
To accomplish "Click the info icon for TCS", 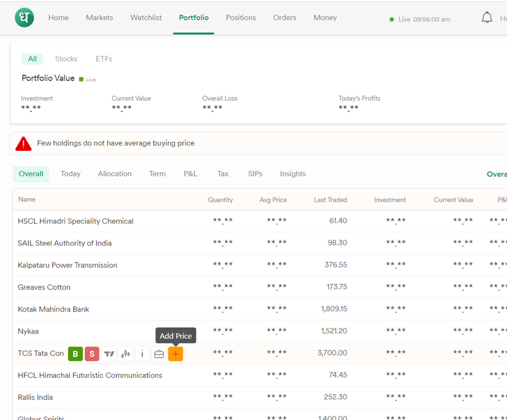I will (x=142, y=354).
